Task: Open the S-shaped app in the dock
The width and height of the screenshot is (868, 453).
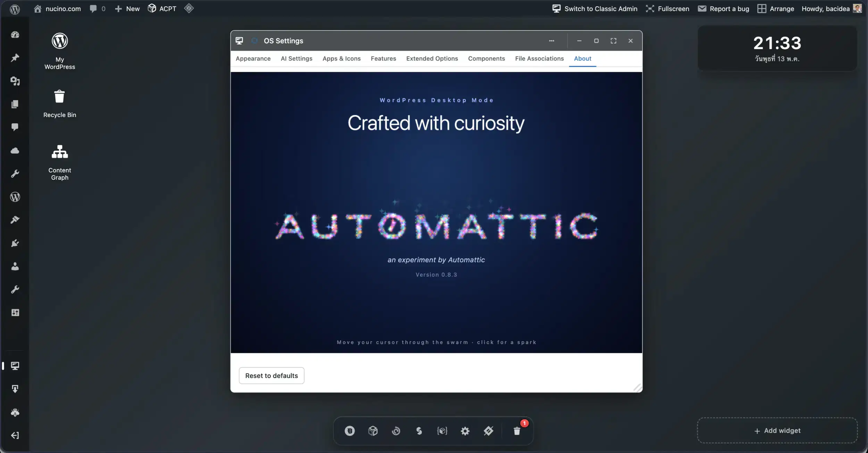Action: point(419,431)
